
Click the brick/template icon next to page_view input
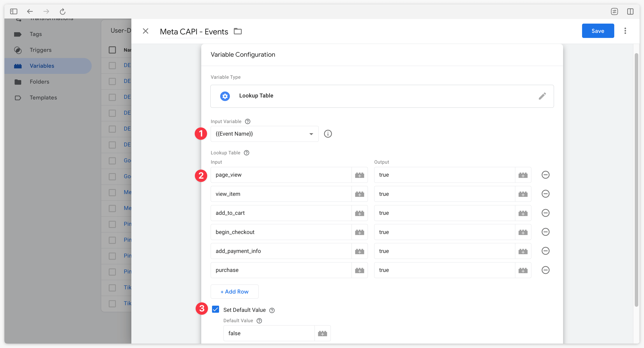coord(360,175)
